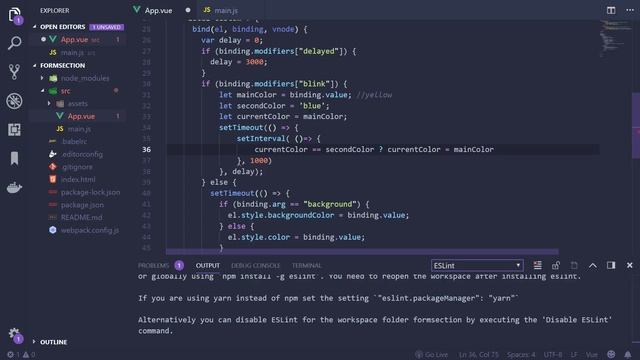Click the code minimap
This screenshot has width=640, height=360.
pos(615,39)
